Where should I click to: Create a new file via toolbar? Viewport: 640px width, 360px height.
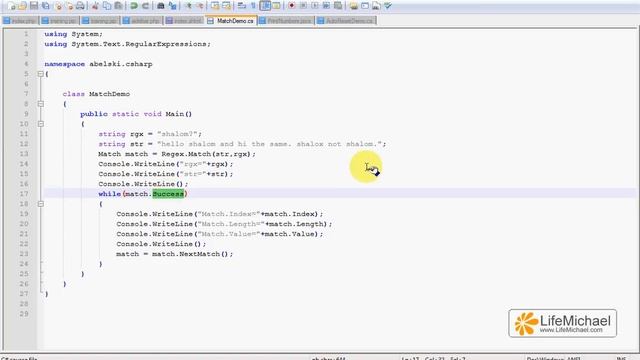tap(11, 6)
